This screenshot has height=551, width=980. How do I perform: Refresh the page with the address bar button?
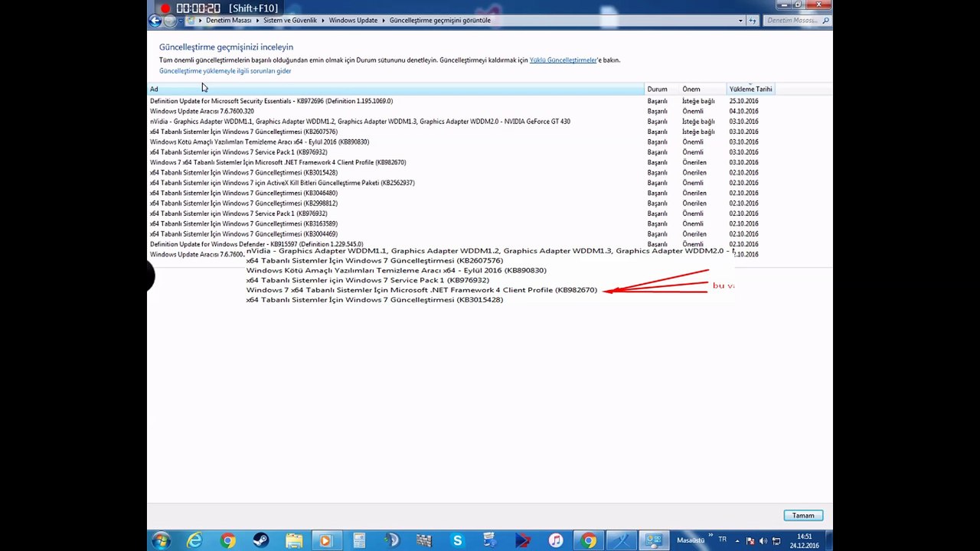point(753,21)
